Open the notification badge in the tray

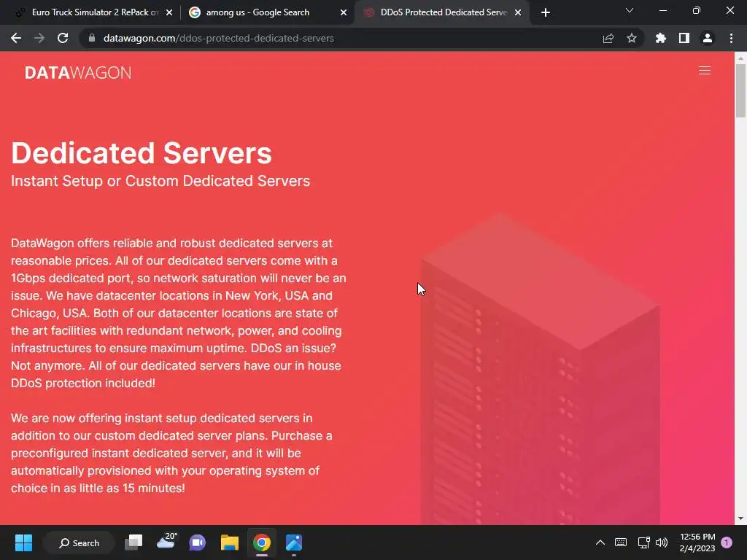pos(727,542)
